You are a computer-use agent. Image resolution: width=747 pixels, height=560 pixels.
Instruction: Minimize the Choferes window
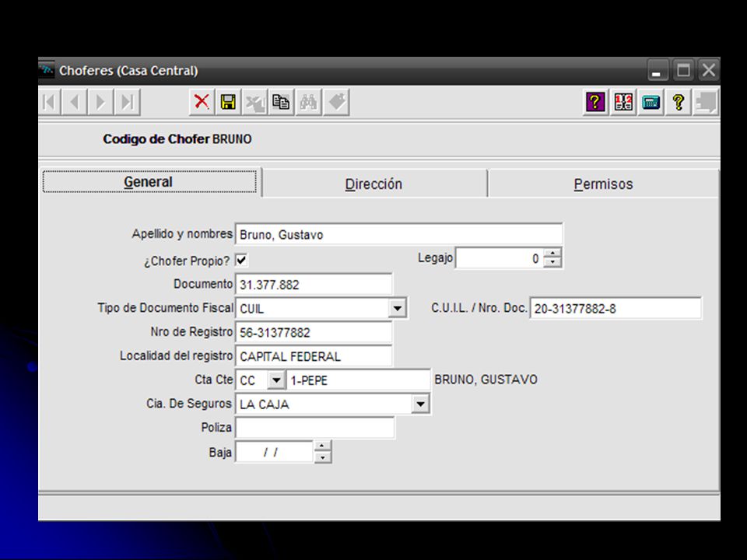[658, 71]
